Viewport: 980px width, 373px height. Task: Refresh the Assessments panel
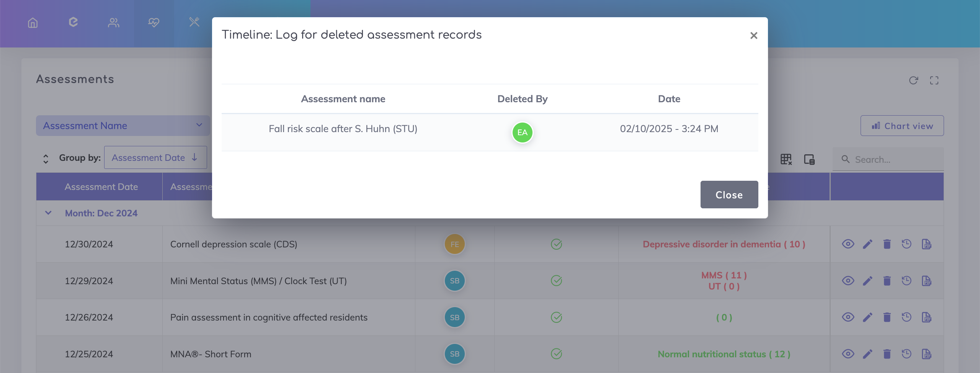coord(914,80)
